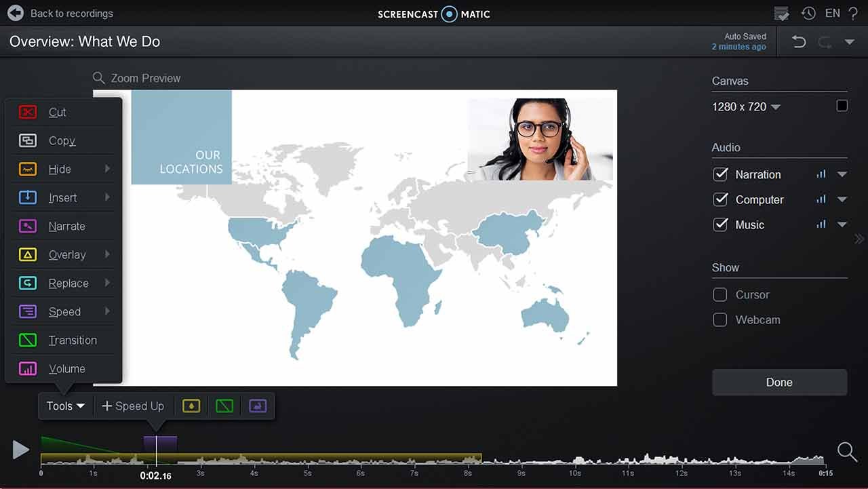The width and height of the screenshot is (868, 489).
Task: Click the yellow blur shortcut icon in toolbar
Action: [x=191, y=406]
